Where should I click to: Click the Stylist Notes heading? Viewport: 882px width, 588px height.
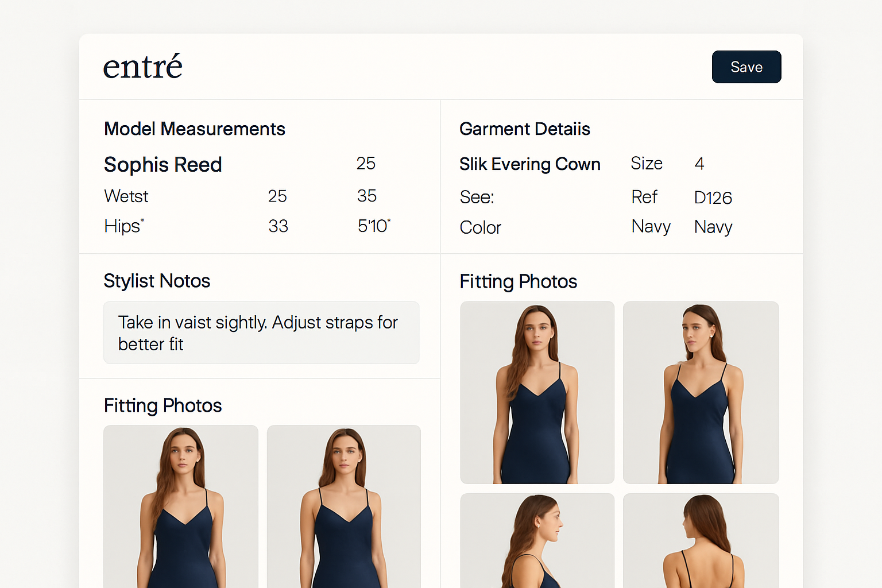click(157, 281)
